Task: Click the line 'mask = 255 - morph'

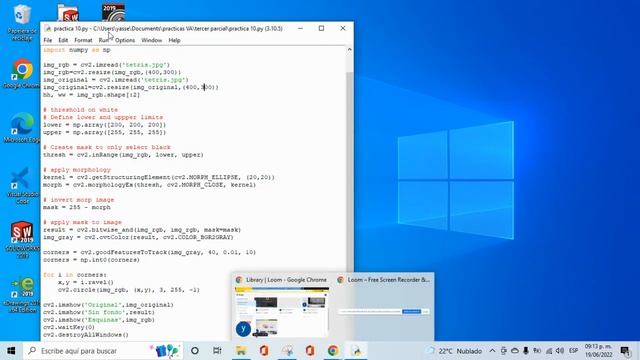Action: pyautogui.click(x=77, y=207)
